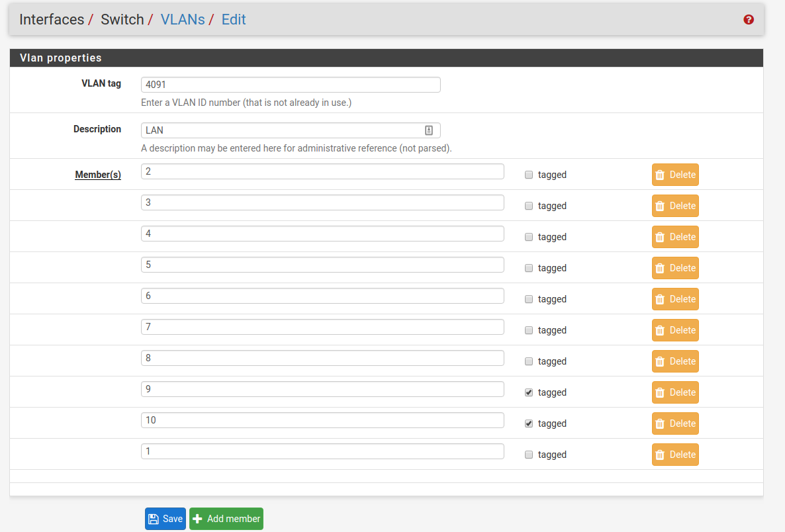The image size is (785, 532).
Task: Delete member 1 from the members list
Action: (x=675, y=455)
